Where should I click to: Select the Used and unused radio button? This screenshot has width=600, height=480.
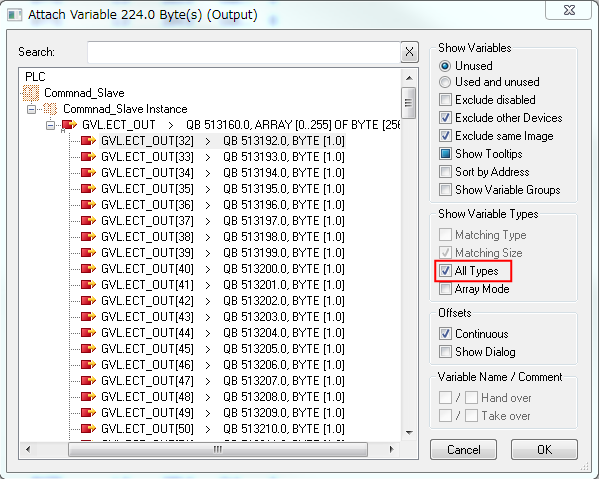(x=446, y=82)
